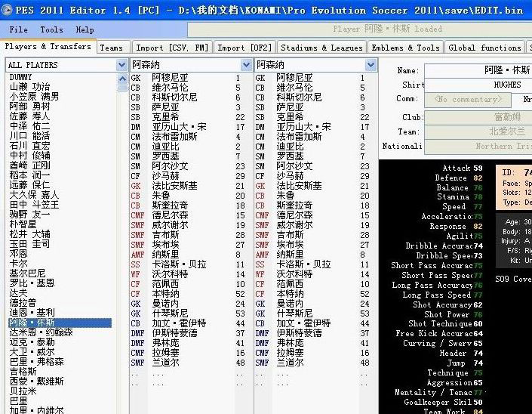Select player 中泽 佑二
Viewport: 532px width, 414px height.
(29, 126)
